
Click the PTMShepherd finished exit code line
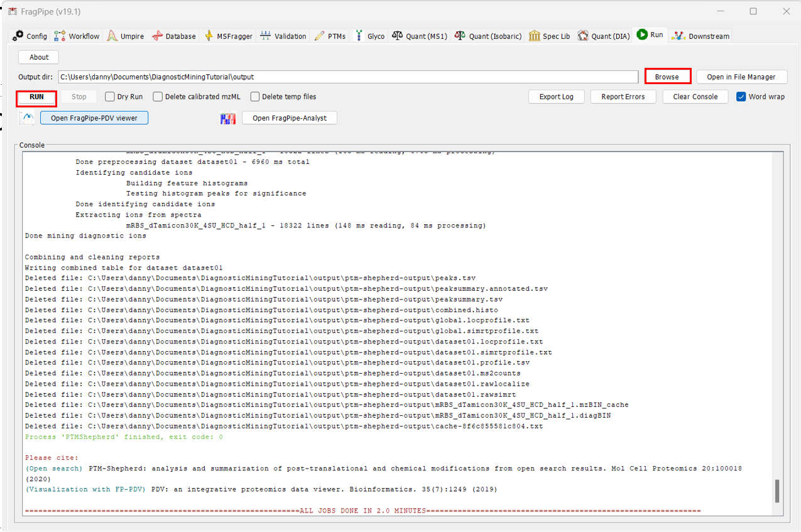(124, 437)
